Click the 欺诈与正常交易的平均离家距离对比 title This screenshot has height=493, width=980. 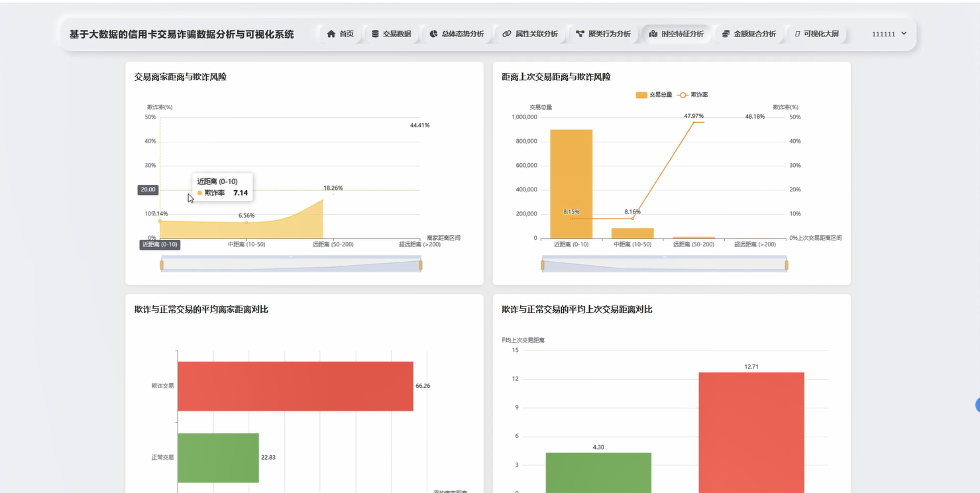click(x=201, y=309)
